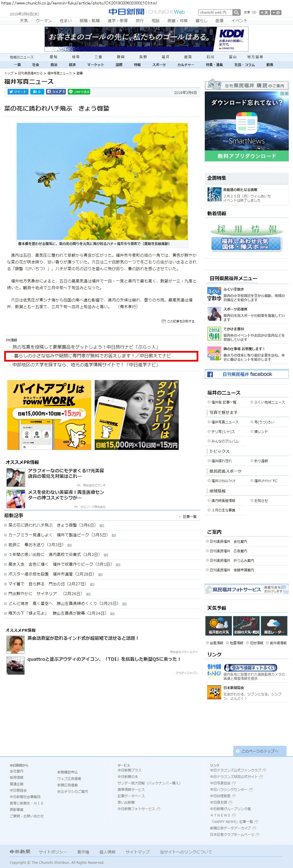Click 県民福井フォトサービス banner
The width and height of the screenshot is (293, 868).
point(247,589)
